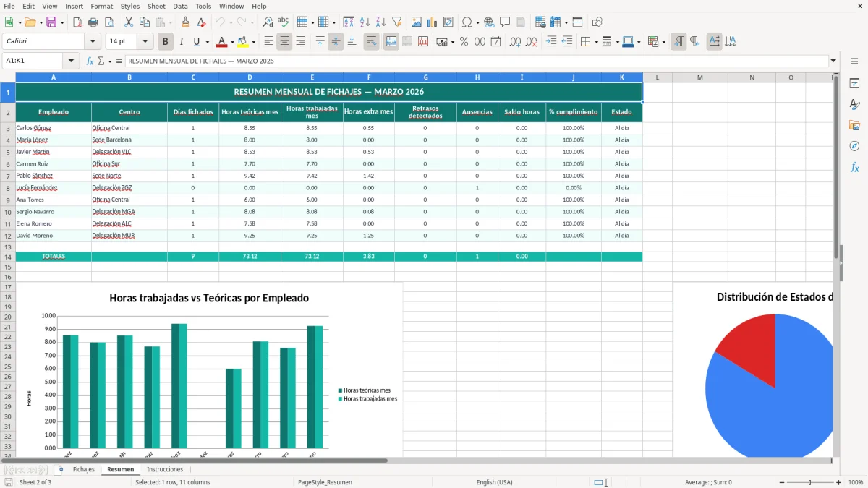Open the Function Wizard fx icon
The width and height of the screenshot is (868, 488).
pos(90,61)
